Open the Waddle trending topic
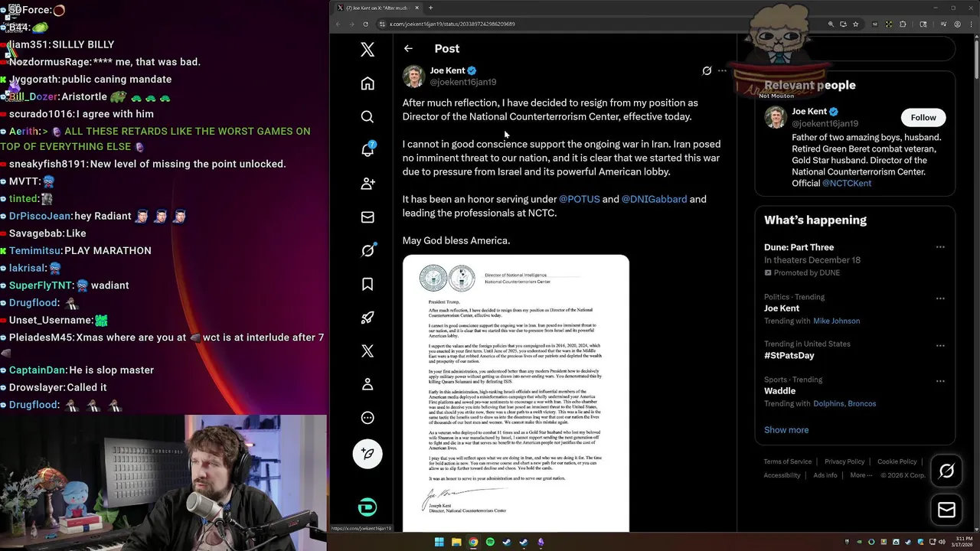This screenshot has height=551, width=980. pos(779,391)
